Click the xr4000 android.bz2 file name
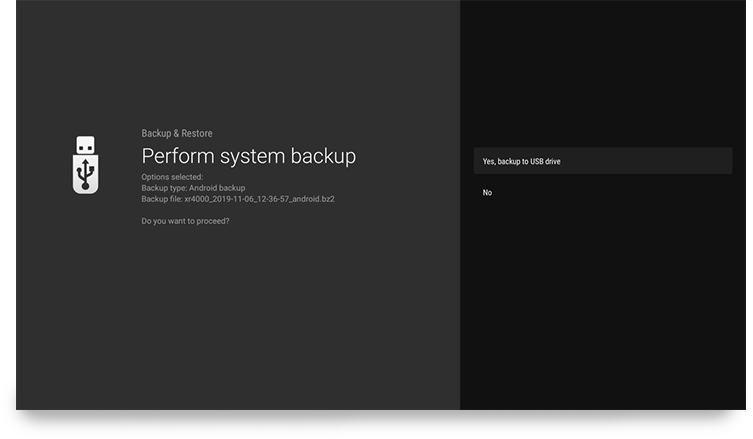Image resolution: width=753 pixels, height=439 pixels. [x=259, y=199]
